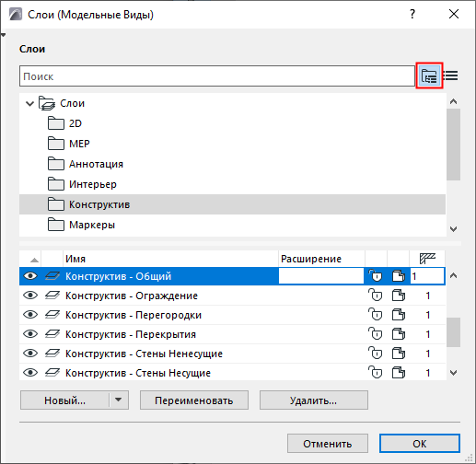Open the Новый button dropdown arrow
The width and height of the screenshot is (476, 464).
click(x=119, y=400)
